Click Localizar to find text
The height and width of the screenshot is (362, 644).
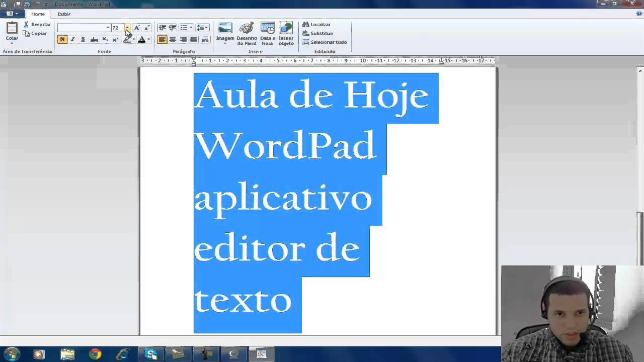pos(316,25)
